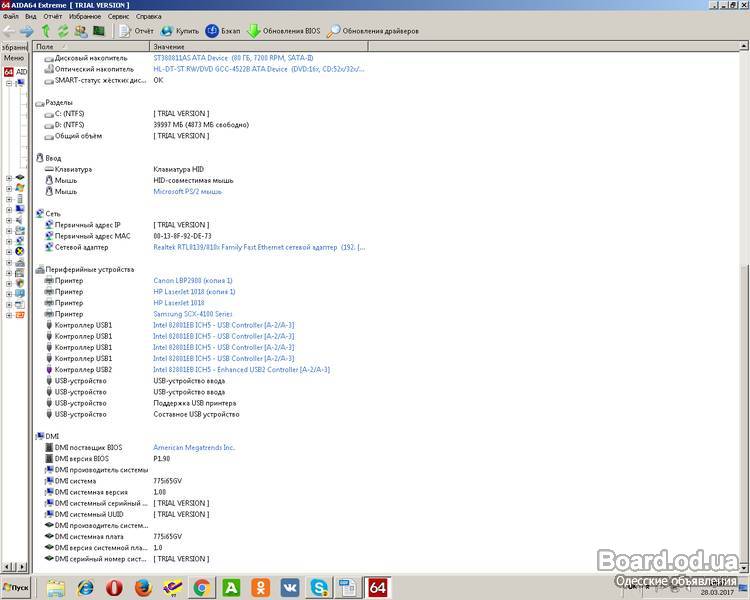Screen dimensions: 750x600
Task: Sort by the Поле column header
Action: click(x=91, y=46)
